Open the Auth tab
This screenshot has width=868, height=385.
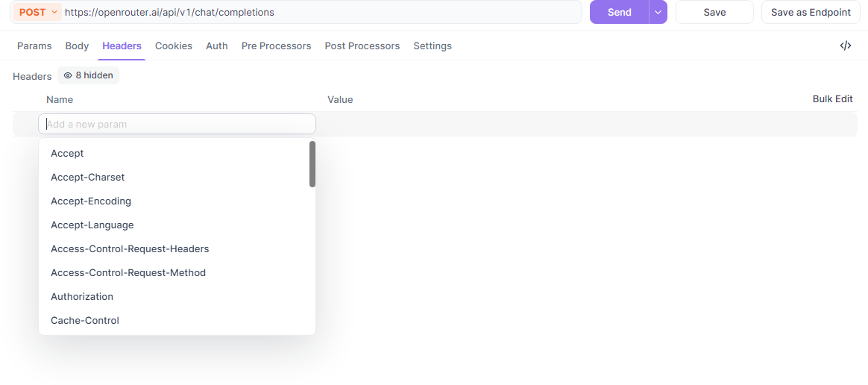pyautogui.click(x=217, y=46)
